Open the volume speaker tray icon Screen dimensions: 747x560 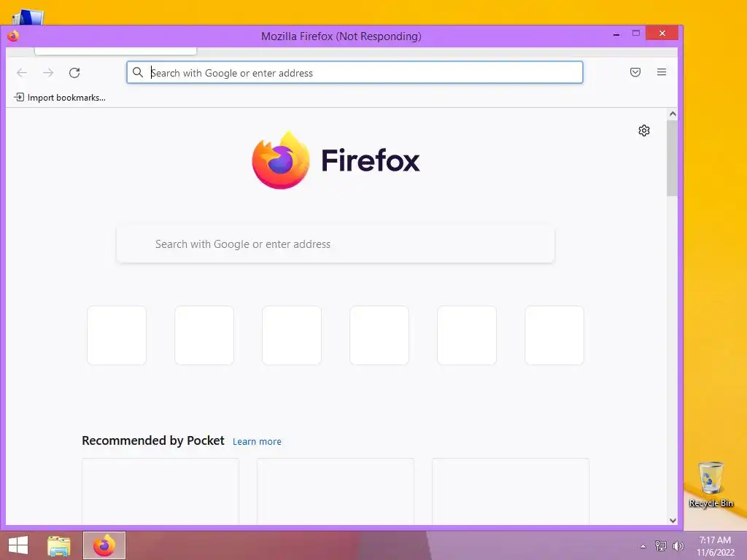(678, 545)
